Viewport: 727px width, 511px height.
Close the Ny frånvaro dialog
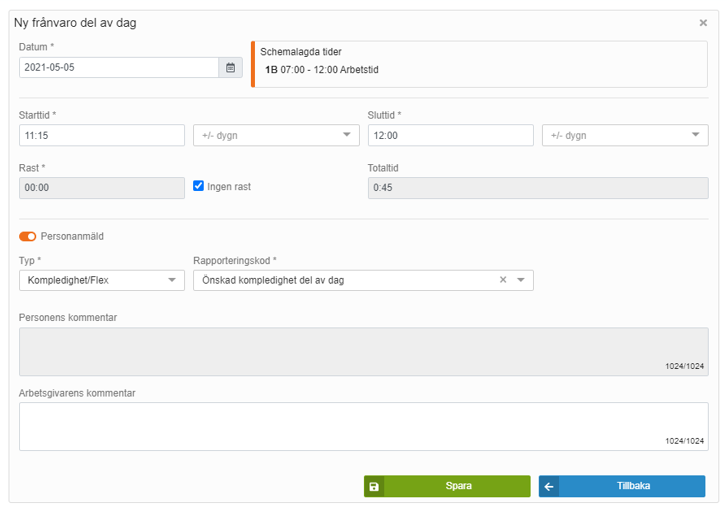(x=703, y=23)
